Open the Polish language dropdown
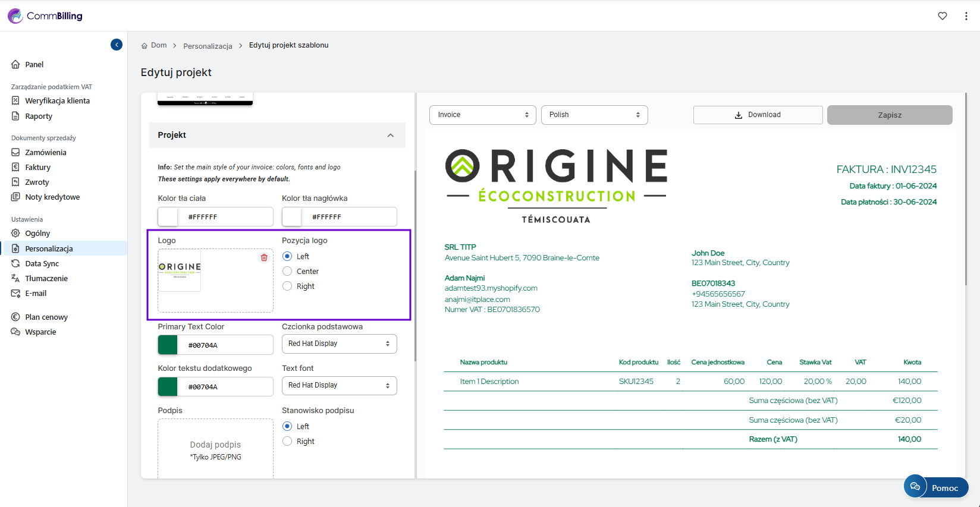This screenshot has width=980, height=507. click(594, 115)
